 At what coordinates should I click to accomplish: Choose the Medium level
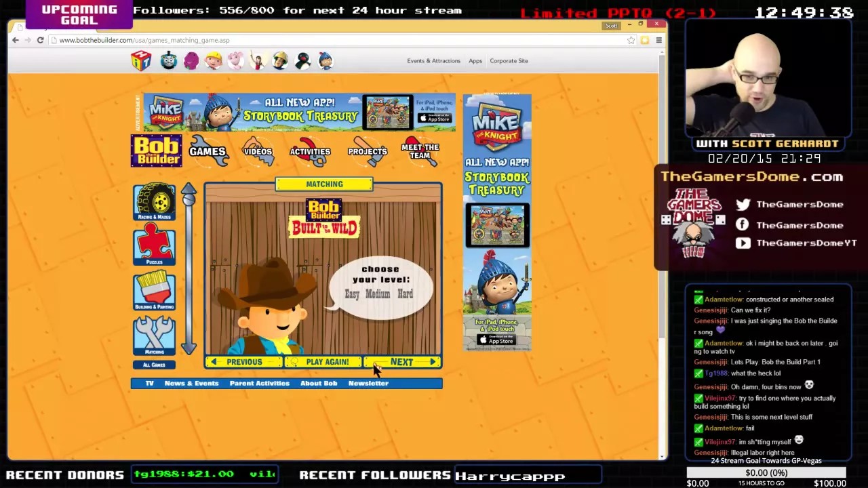(378, 293)
